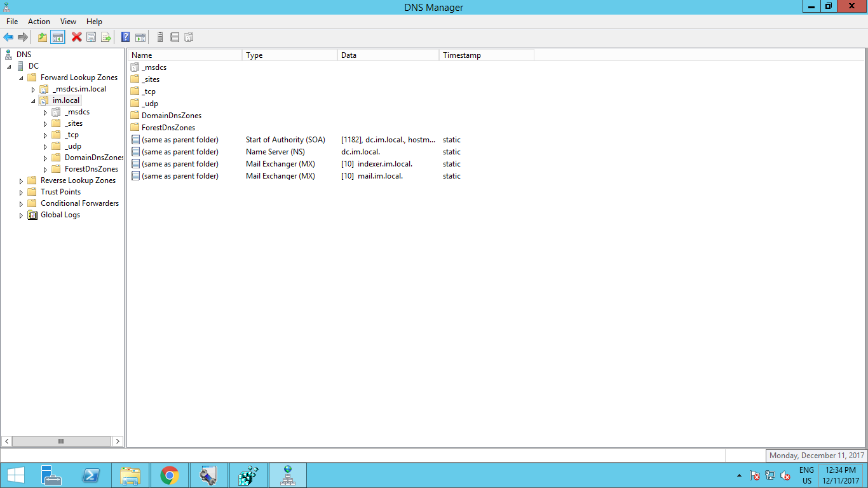The image size is (868, 488).
Task: Expand the Reverse Lookup Zones node
Action: tap(21, 180)
